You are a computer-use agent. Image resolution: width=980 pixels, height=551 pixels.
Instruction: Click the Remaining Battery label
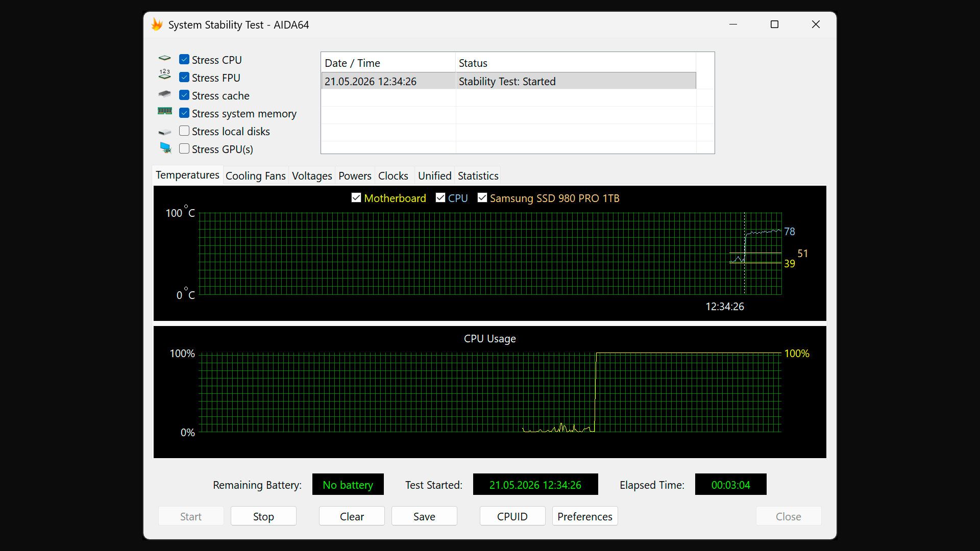click(257, 485)
